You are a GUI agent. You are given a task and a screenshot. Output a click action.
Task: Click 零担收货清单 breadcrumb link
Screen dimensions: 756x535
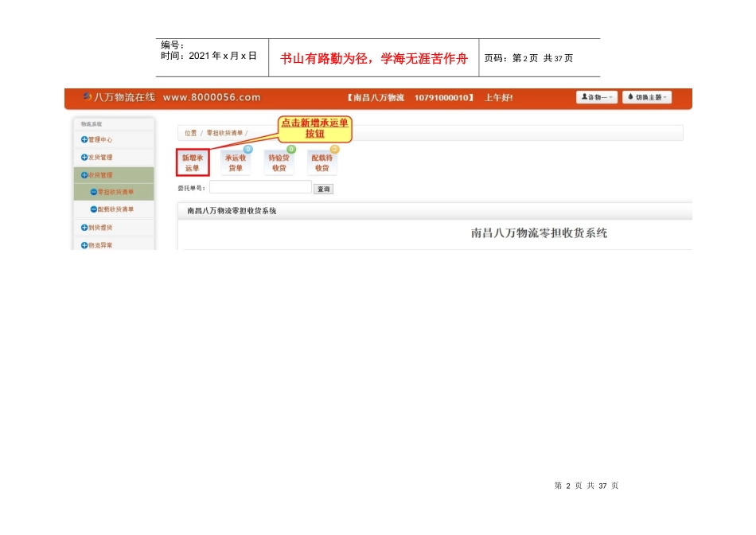click(x=224, y=133)
